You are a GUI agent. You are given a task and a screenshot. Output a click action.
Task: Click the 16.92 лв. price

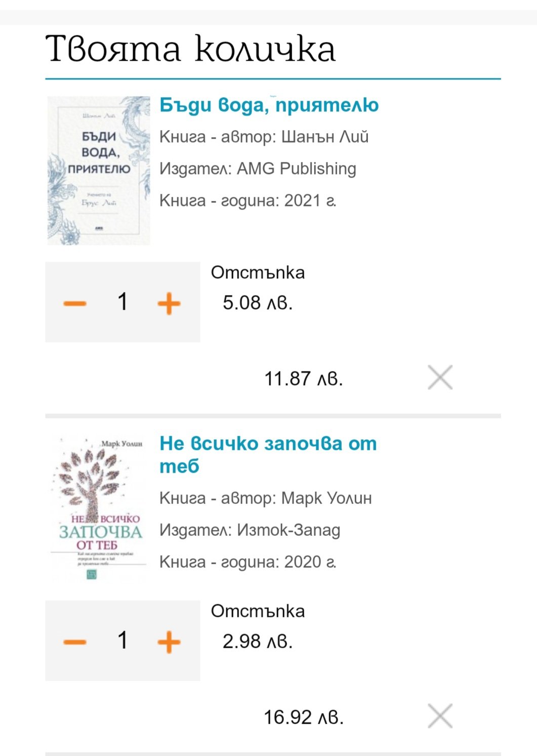click(304, 717)
